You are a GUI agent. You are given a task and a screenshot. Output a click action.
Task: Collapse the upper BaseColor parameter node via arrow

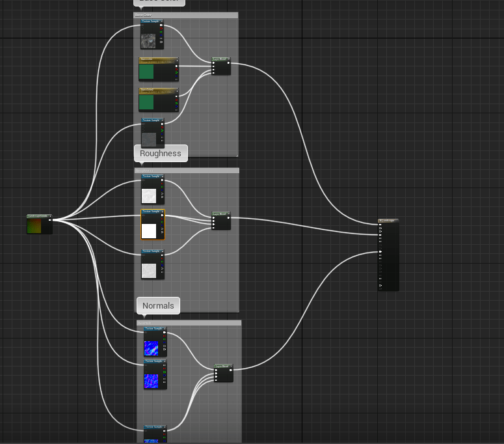pos(176,60)
